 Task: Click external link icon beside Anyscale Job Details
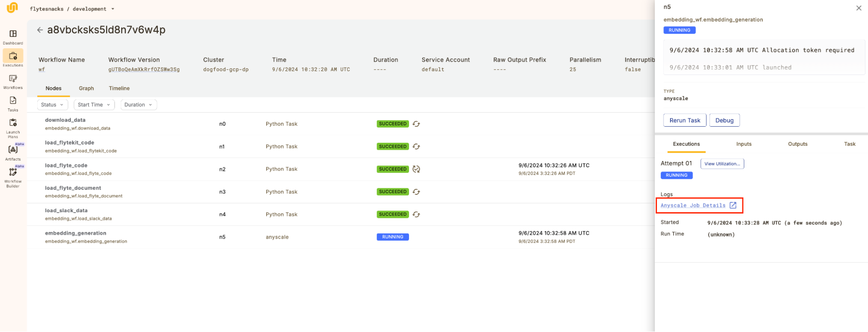pos(733,205)
